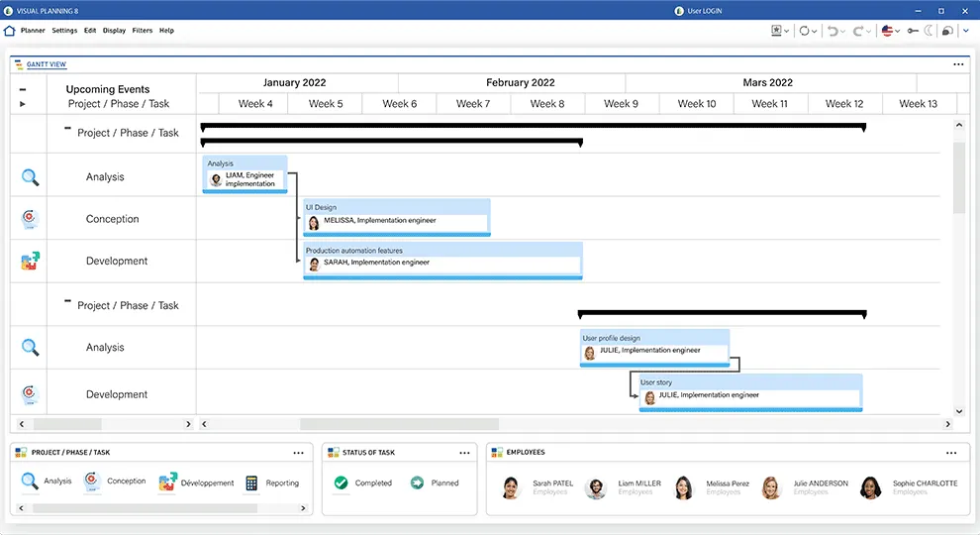Select Completed status filter checkmark

[x=342, y=483]
